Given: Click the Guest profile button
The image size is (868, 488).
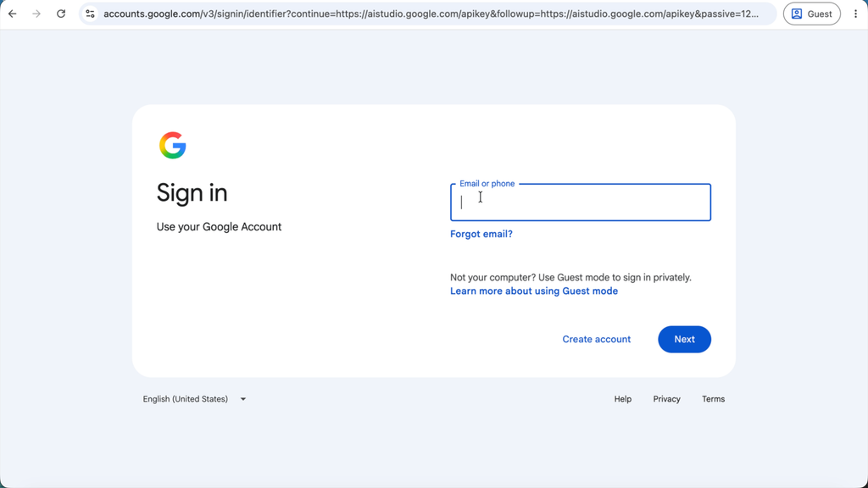Looking at the screenshot, I should (x=811, y=14).
